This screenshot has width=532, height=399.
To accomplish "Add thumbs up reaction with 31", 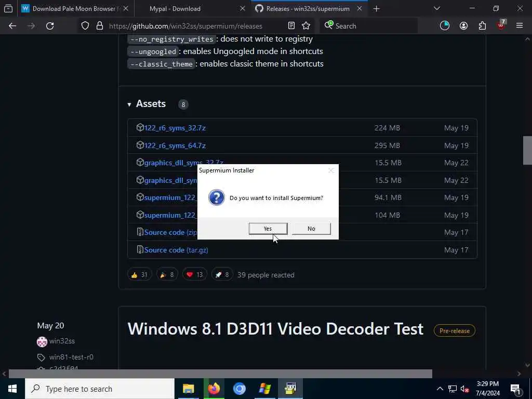I will (x=139, y=275).
